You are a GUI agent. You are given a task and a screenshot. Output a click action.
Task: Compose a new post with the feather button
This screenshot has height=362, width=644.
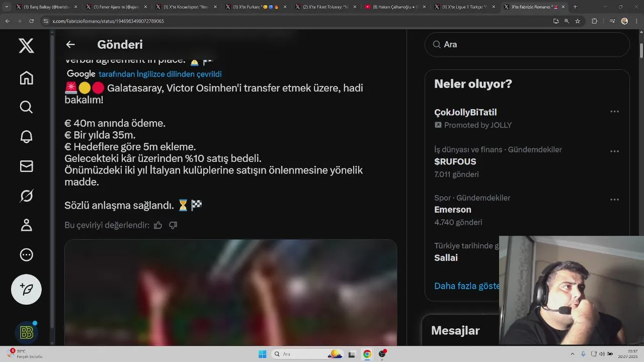tap(26, 289)
